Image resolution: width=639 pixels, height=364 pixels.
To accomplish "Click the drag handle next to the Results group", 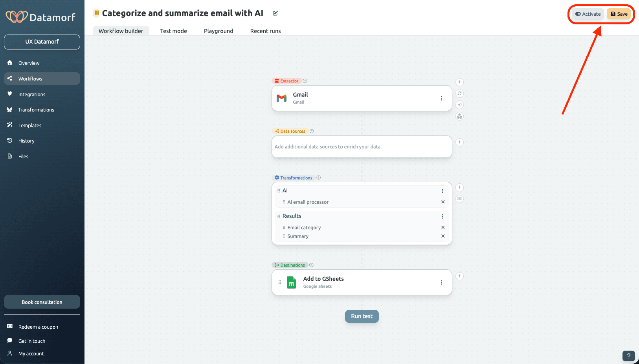I will coord(279,216).
